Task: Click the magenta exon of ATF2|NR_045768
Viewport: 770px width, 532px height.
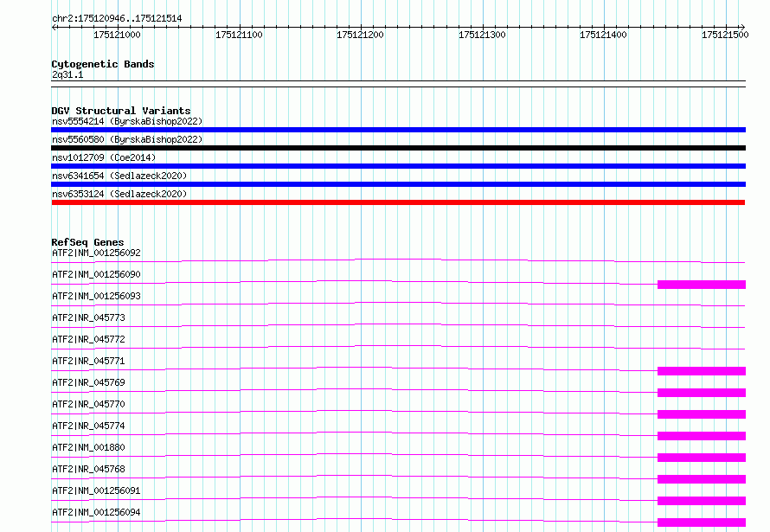Action: pos(702,479)
